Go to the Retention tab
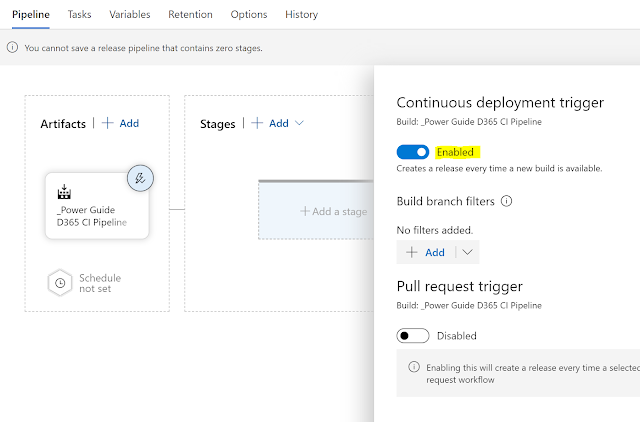 190,15
